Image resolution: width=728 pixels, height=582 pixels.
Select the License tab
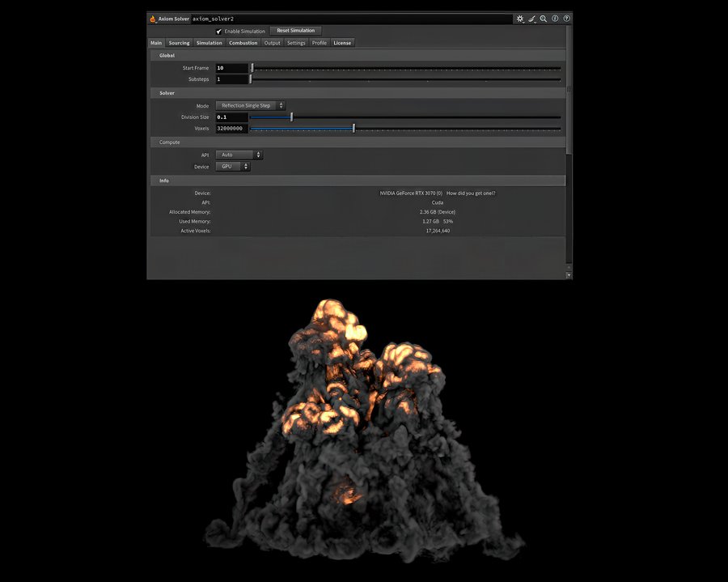click(342, 43)
